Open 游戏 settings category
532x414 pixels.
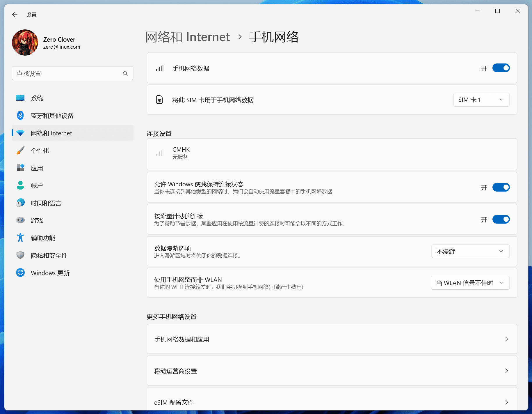click(72, 220)
